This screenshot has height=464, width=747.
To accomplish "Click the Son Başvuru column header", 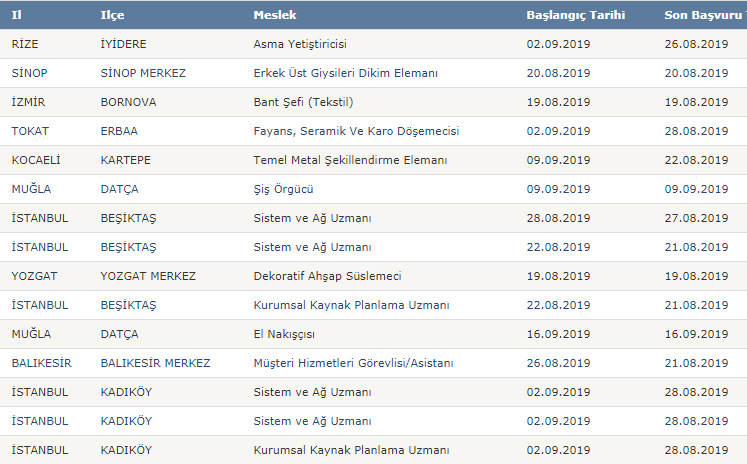I will pos(705,15).
